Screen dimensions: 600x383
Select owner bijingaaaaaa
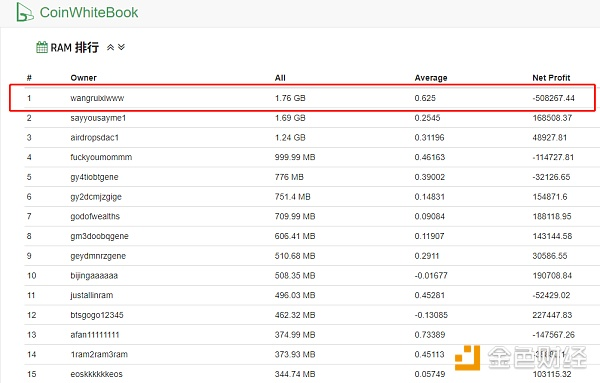point(94,275)
